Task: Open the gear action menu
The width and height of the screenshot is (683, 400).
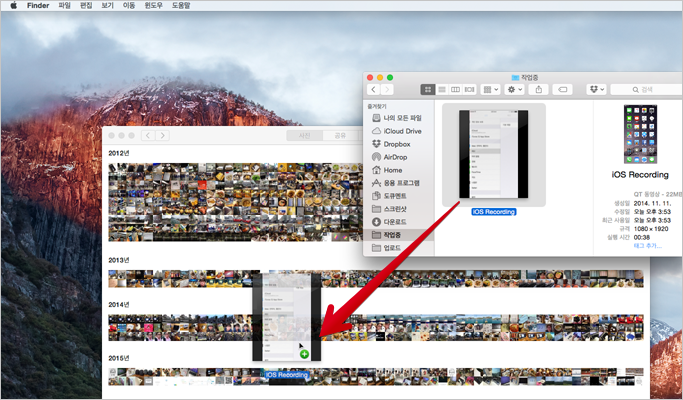Action: click(514, 89)
